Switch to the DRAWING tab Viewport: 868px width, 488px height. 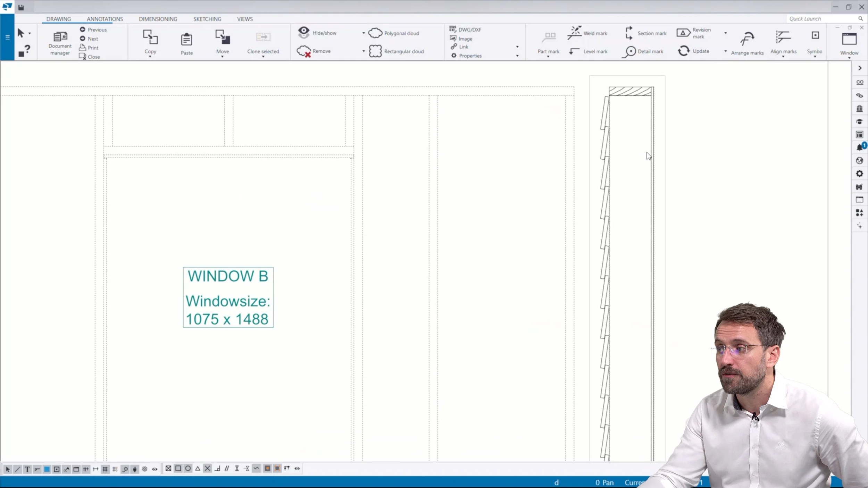(x=58, y=19)
